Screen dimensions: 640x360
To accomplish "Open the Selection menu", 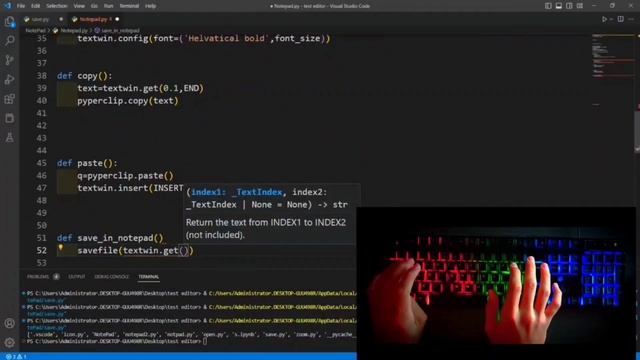I will pos(57,6).
